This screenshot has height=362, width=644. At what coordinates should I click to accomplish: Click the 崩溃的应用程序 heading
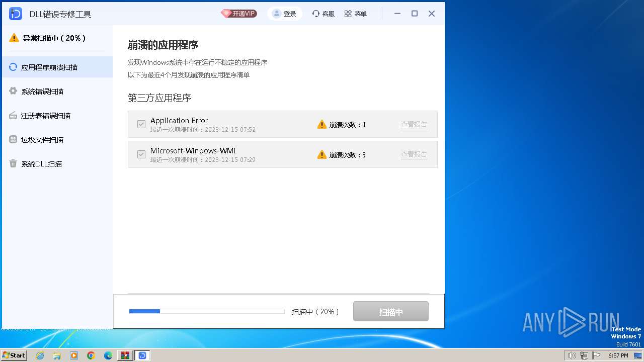click(163, 45)
